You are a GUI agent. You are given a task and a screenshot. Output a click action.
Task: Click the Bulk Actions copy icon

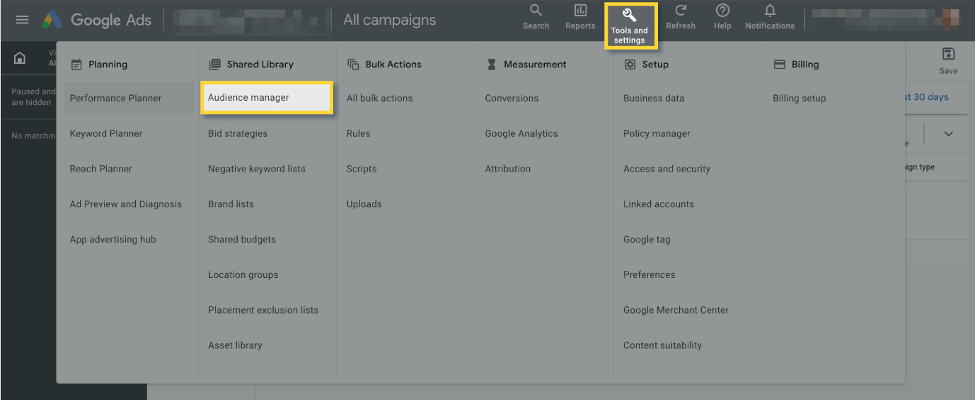pos(353,64)
